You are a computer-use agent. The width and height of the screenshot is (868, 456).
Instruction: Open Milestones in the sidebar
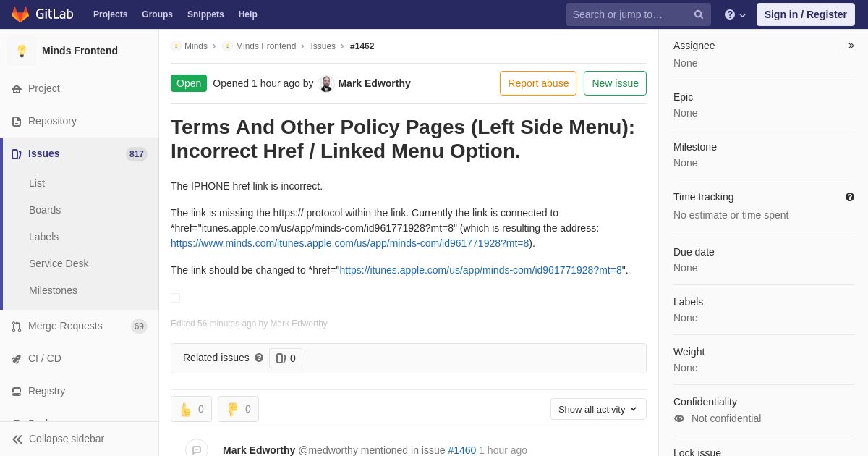click(x=53, y=290)
